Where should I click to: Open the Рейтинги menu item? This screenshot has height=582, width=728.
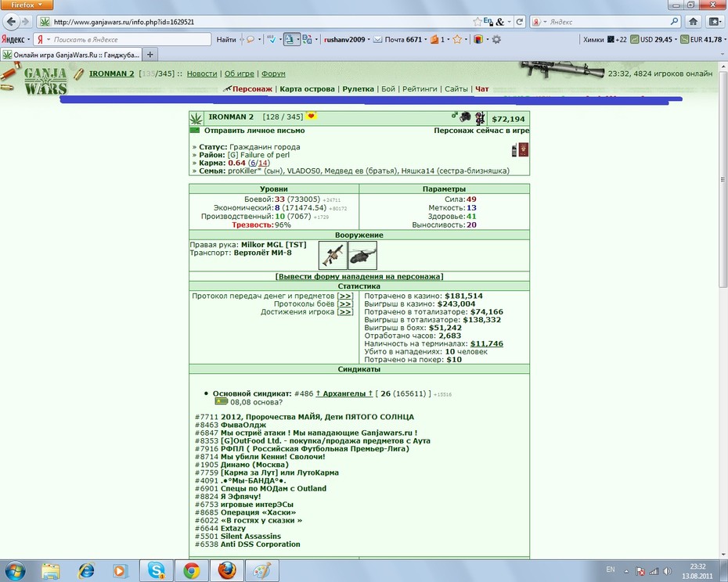(420, 88)
